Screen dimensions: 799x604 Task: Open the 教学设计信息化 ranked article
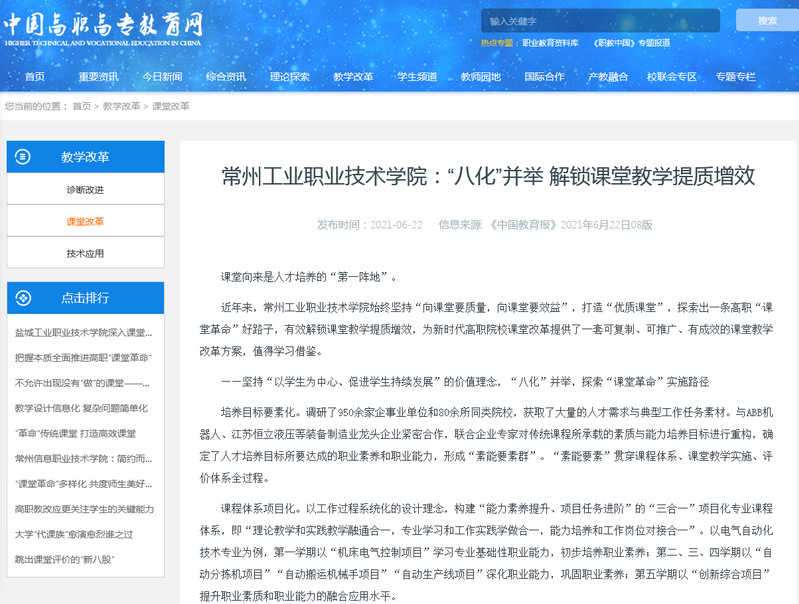coord(83,407)
